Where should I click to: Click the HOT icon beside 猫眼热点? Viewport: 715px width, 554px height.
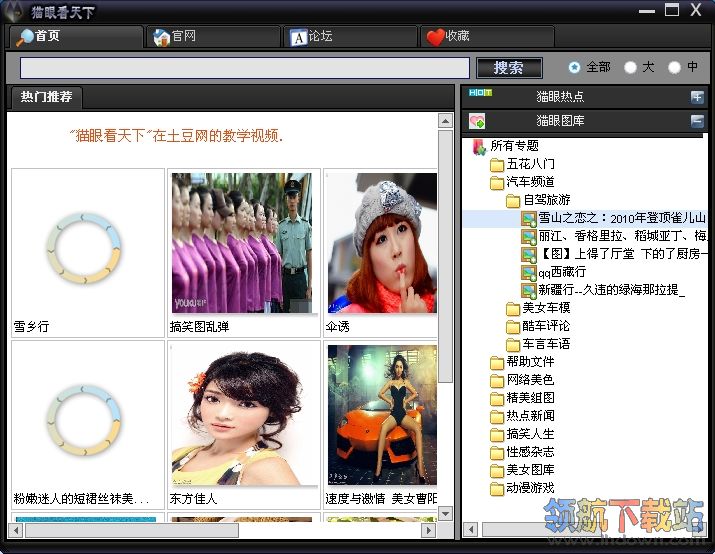(480, 93)
